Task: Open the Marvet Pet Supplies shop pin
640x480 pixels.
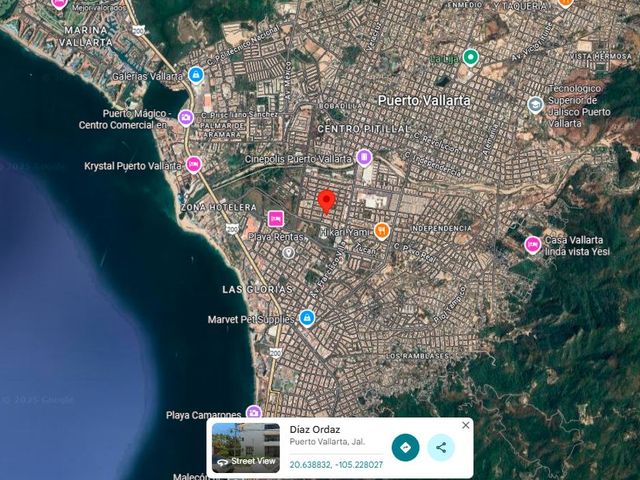Action: [307, 318]
